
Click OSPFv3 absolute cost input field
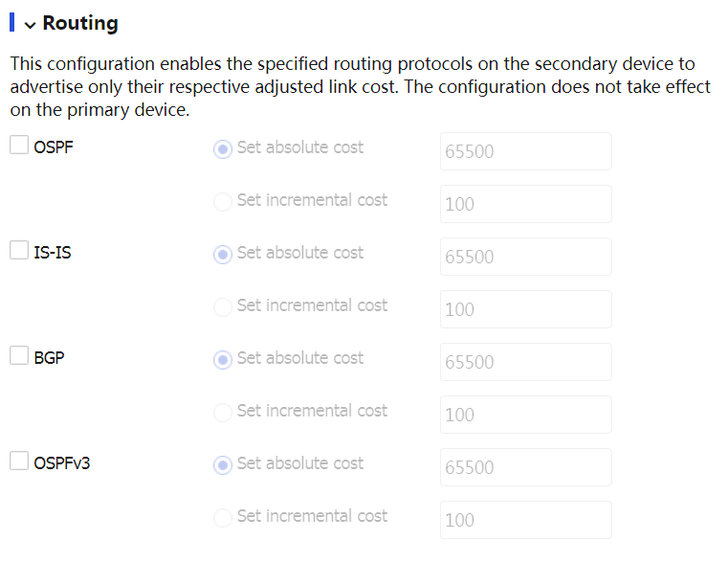coord(525,467)
